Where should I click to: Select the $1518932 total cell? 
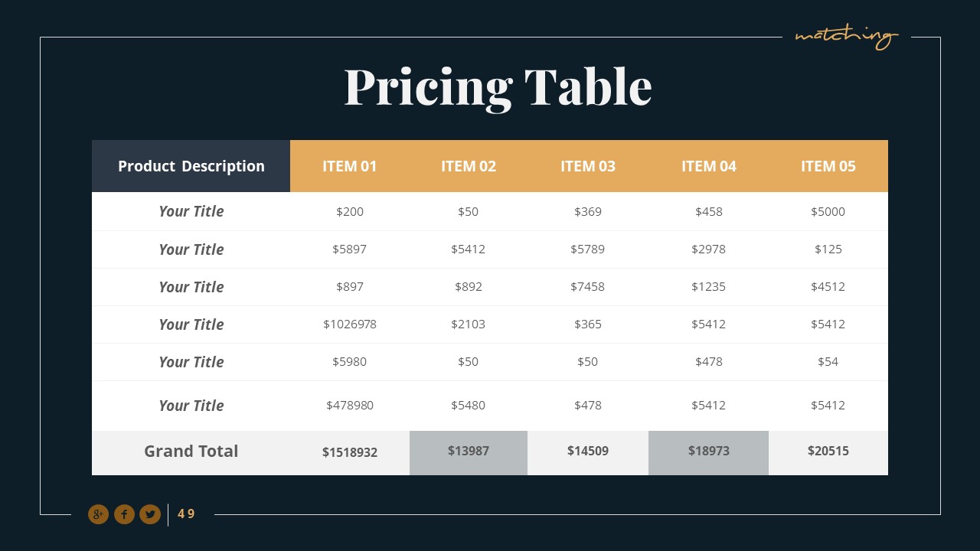350,452
